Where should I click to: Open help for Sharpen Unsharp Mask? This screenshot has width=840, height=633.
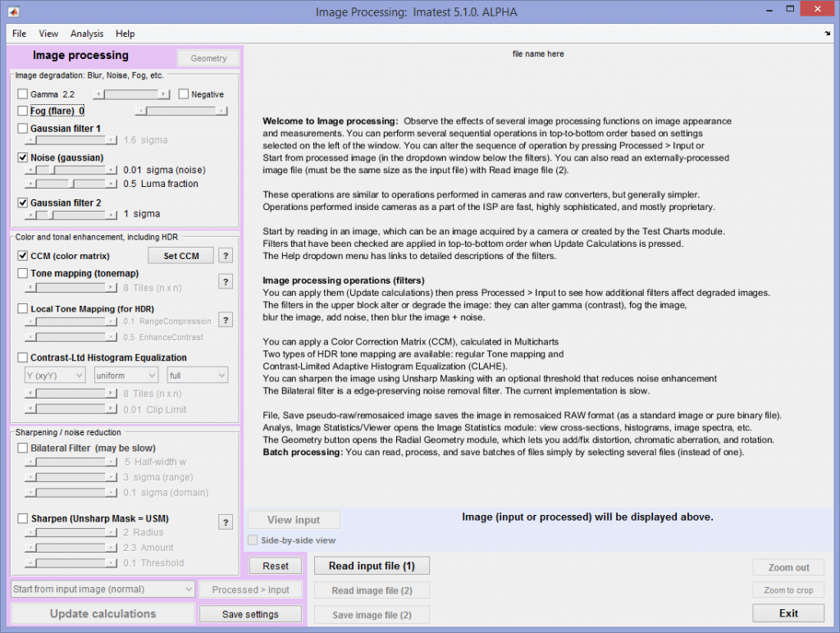[226, 521]
